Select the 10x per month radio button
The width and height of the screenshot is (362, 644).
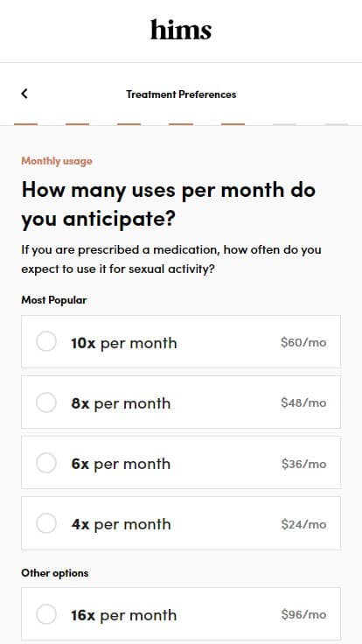[x=46, y=342]
